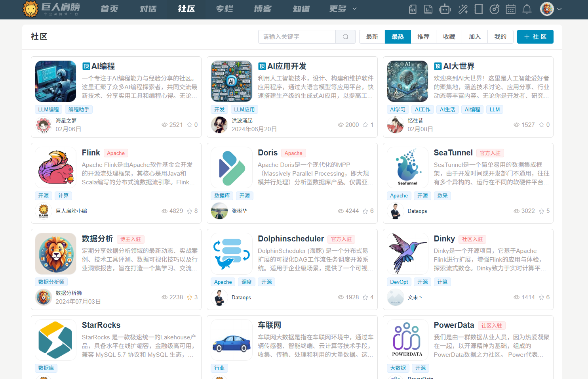This screenshot has width=588, height=379.
Task: Click the lion user avatar in header
Action: 547,9
